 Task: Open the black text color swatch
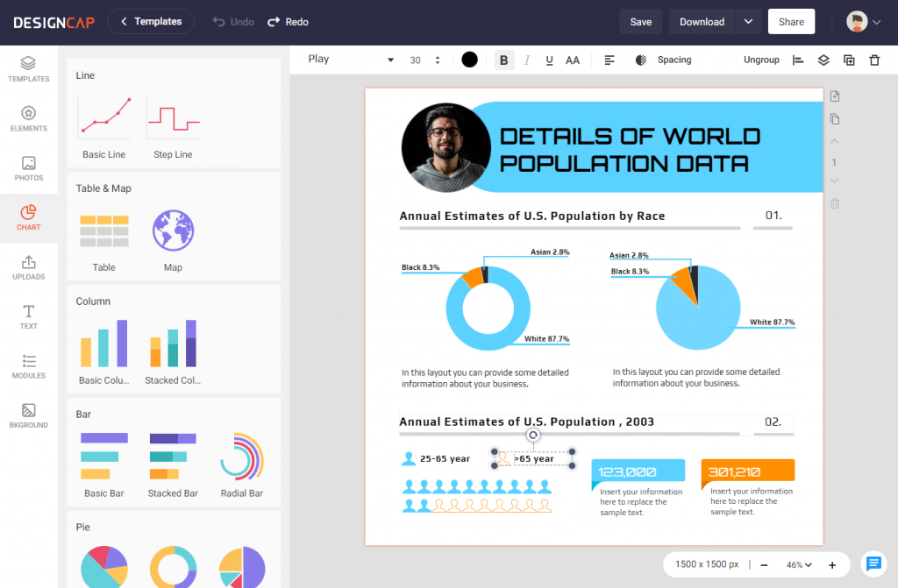(469, 59)
